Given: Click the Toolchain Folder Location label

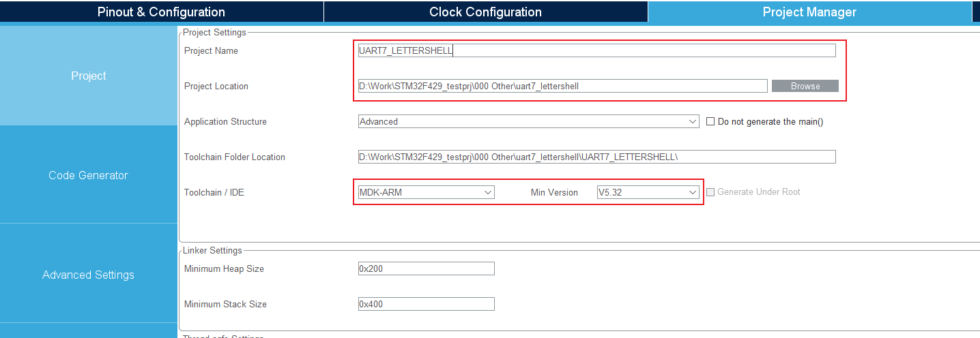Looking at the screenshot, I should coord(235,157).
